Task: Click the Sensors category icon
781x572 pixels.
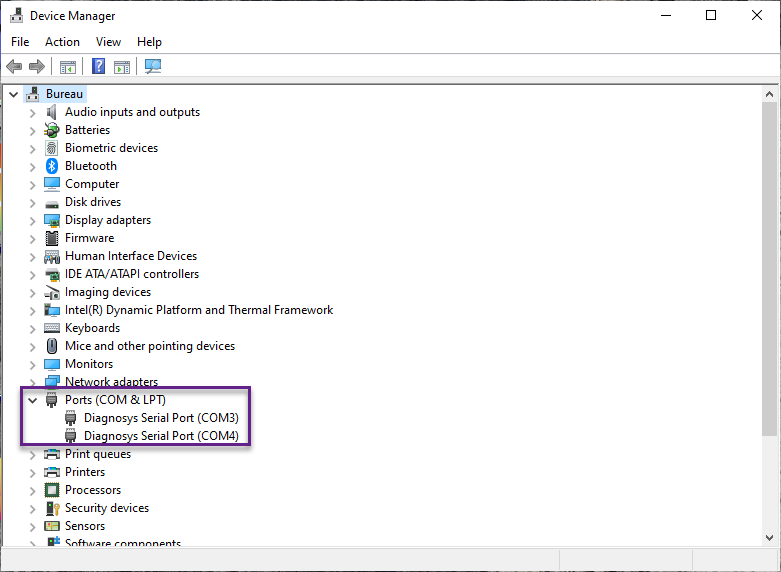Action: tap(52, 526)
